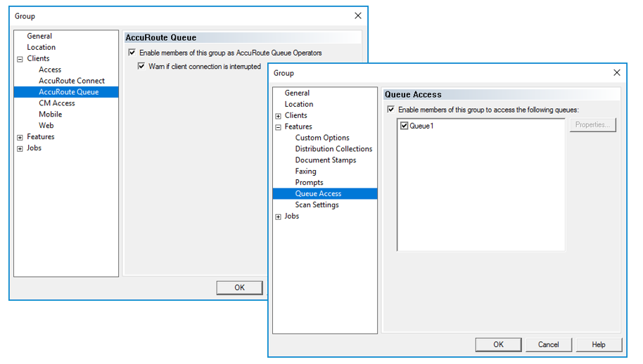Toggle the Queue1 checkbox
Viewport: 643px width, 364px height.
point(405,126)
